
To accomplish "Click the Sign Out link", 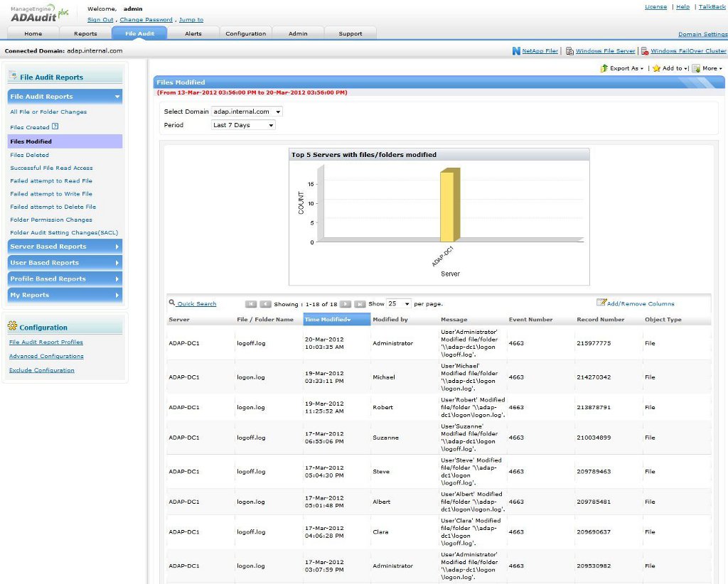I will [100, 19].
